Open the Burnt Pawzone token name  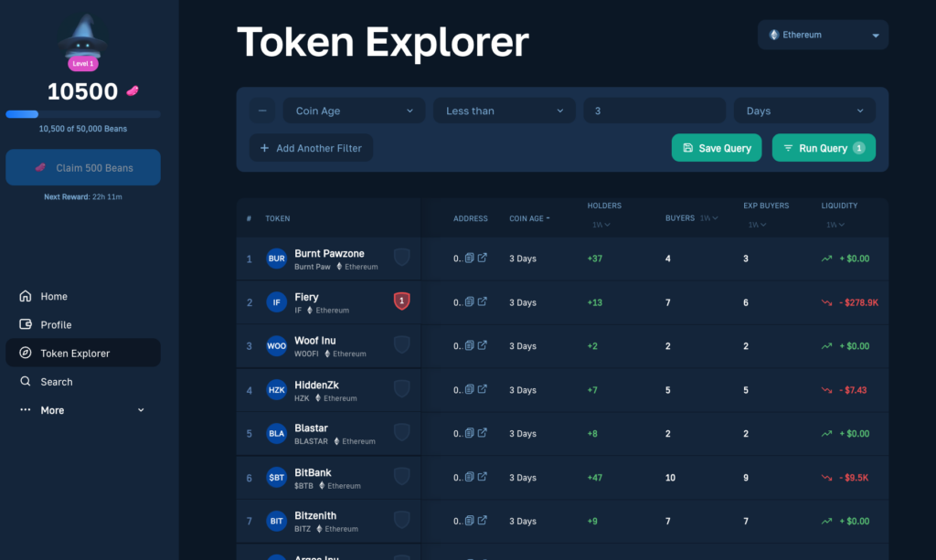[x=329, y=253]
